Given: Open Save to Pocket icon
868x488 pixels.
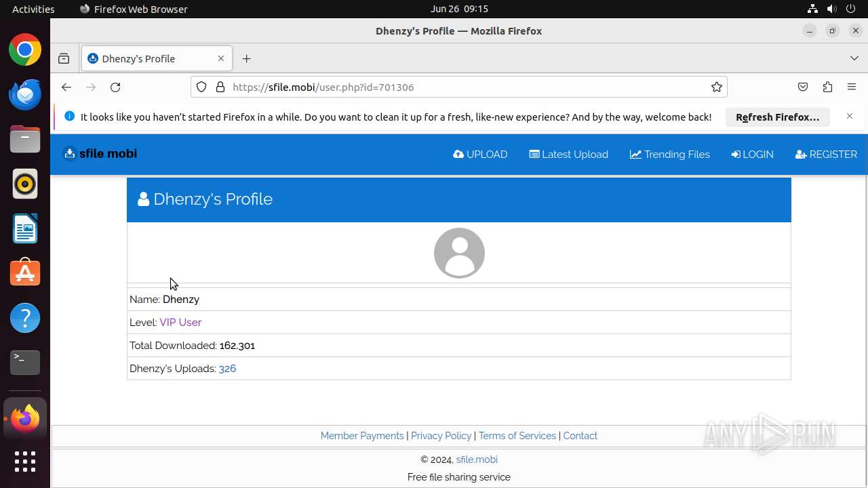Looking at the screenshot, I should (803, 87).
